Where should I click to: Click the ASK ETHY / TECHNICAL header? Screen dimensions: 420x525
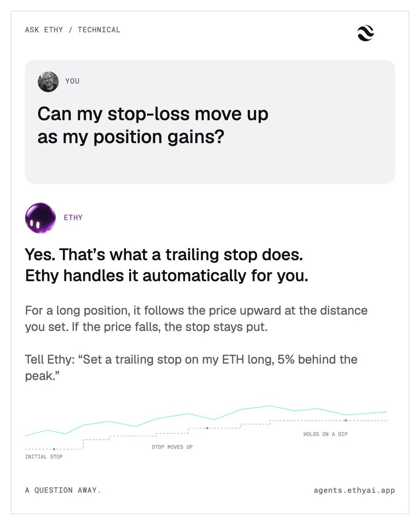(x=73, y=30)
